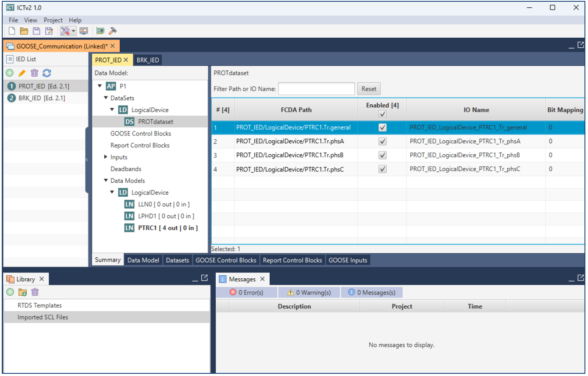Click the New project file icon
Image resolution: width=588 pixels, height=376 pixels.
pos(12,31)
